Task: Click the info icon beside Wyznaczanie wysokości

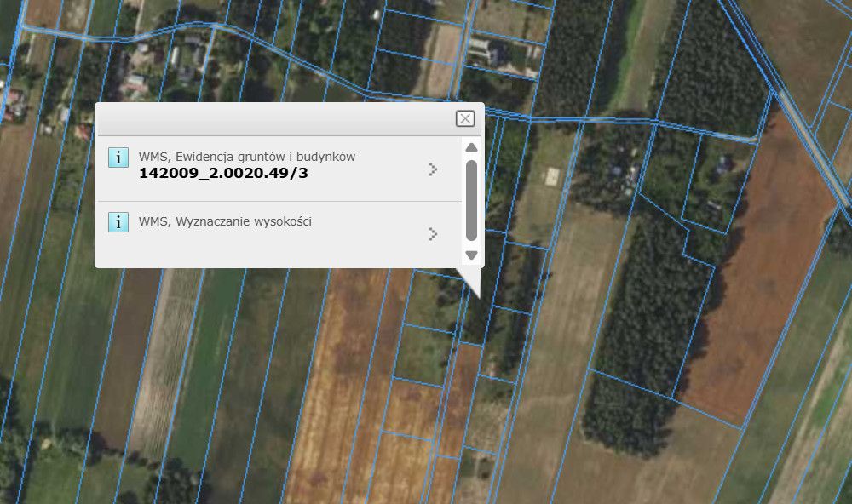Action: coord(118,223)
